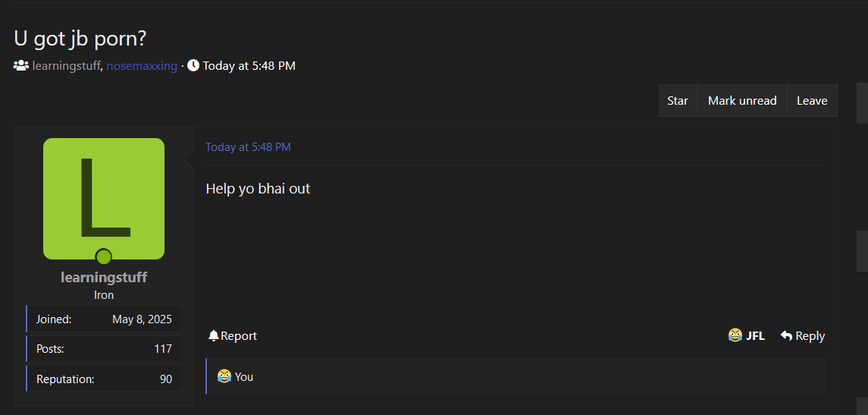This screenshot has width=868, height=415.
Task: Click the bell Report icon
Action: coord(214,336)
